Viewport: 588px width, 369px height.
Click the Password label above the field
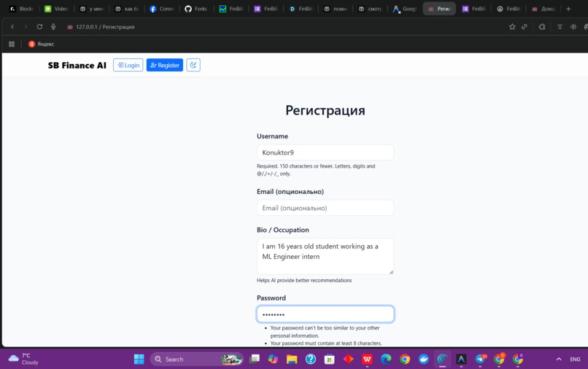271,298
